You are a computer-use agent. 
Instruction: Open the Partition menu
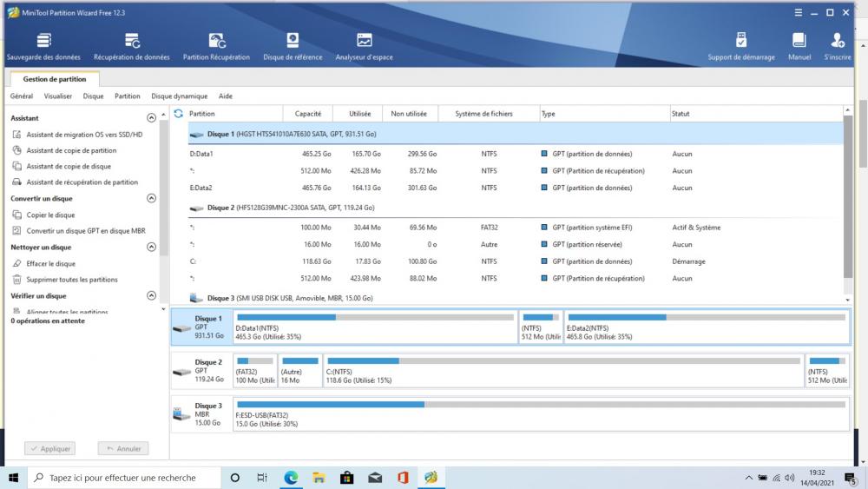click(x=128, y=96)
